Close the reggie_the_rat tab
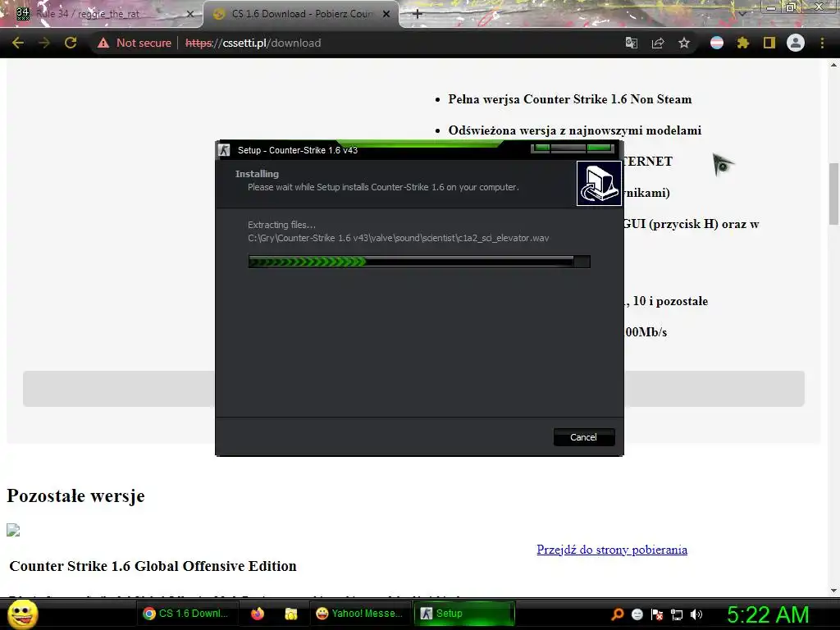The width and height of the screenshot is (840, 630). pyautogui.click(x=190, y=14)
